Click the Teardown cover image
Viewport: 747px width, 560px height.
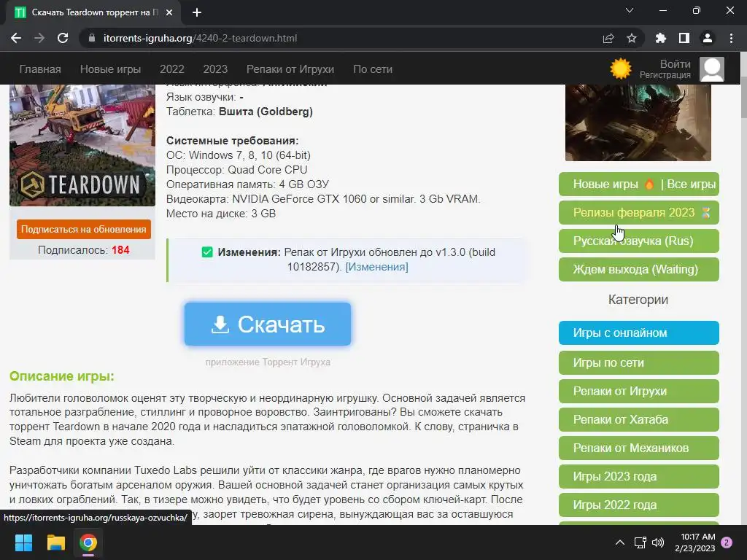(x=82, y=145)
